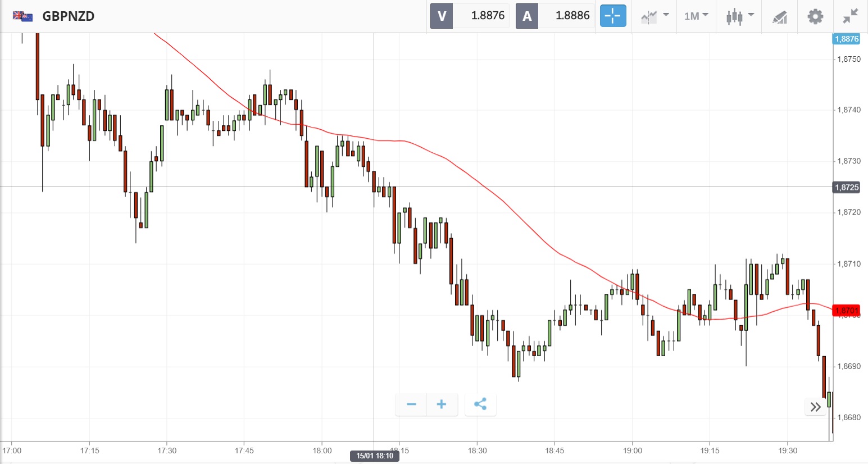
Task: Zoom in the chart with plus
Action: pos(442,404)
